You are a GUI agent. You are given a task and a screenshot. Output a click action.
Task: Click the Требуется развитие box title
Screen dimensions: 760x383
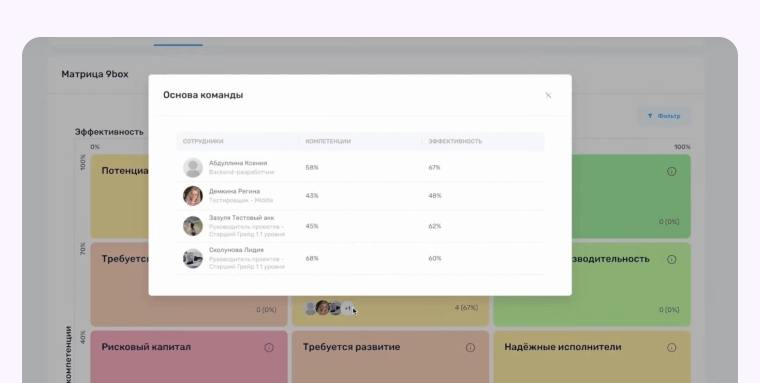[x=351, y=347]
